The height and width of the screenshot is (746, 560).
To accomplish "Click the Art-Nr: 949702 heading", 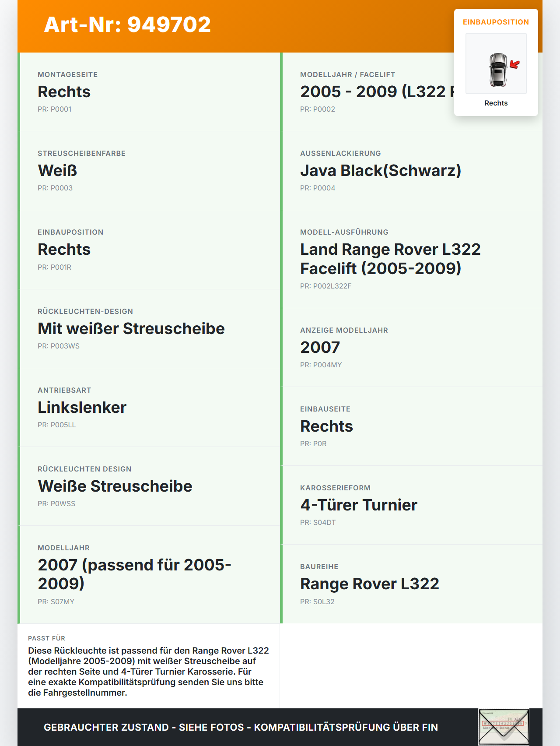I will [127, 25].
